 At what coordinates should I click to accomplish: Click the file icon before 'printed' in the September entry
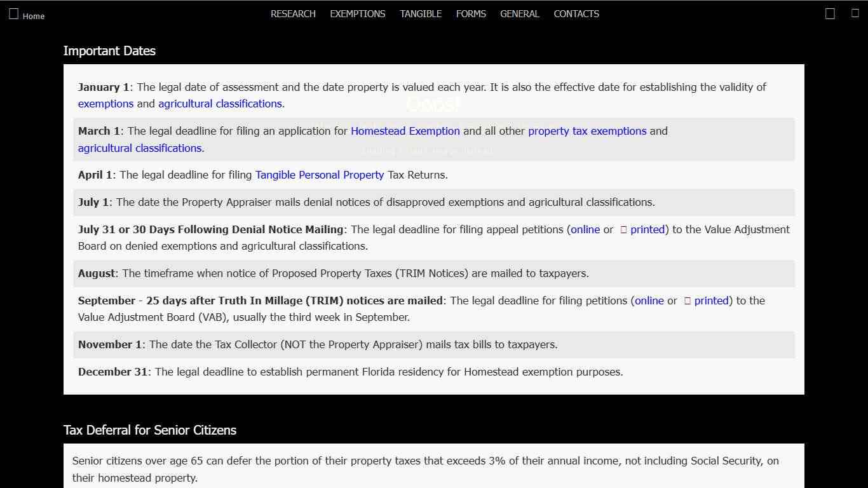tap(688, 301)
